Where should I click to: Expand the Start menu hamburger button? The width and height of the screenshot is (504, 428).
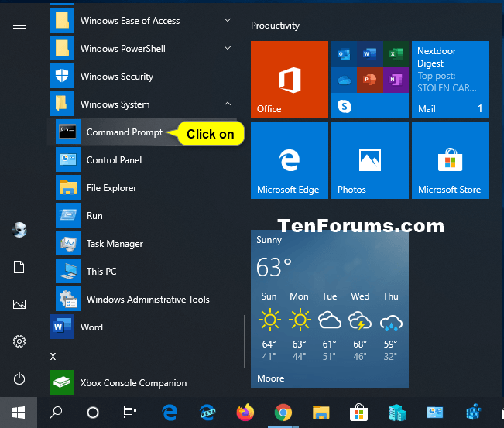point(19,25)
